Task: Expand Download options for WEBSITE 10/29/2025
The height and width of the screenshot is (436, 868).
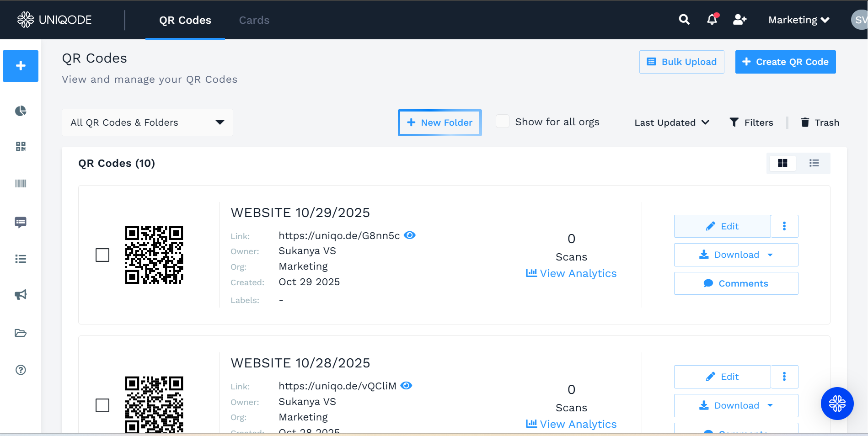Action: (x=770, y=255)
